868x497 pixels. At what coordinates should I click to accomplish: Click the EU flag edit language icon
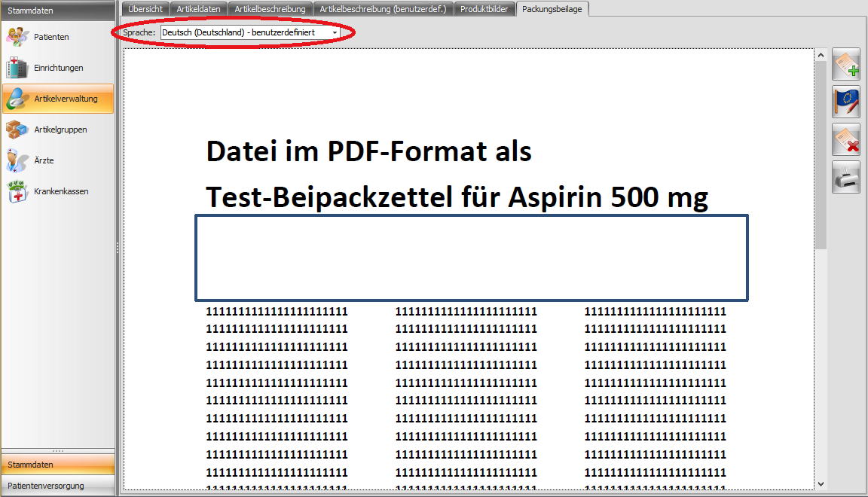tap(846, 102)
